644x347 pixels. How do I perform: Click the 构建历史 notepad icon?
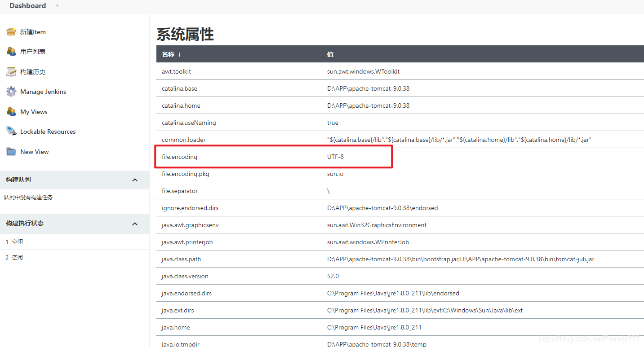pos(11,72)
